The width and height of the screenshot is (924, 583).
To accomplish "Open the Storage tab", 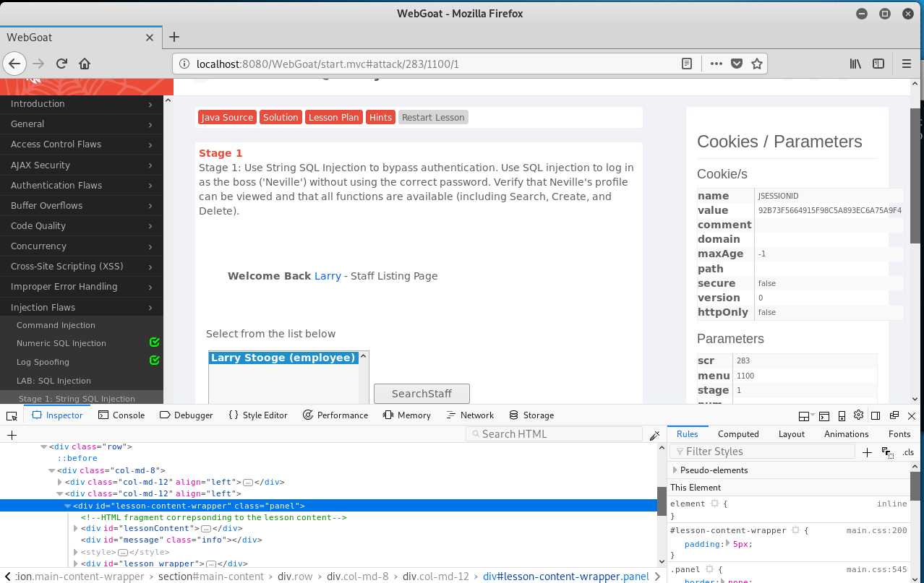I will 531,415.
